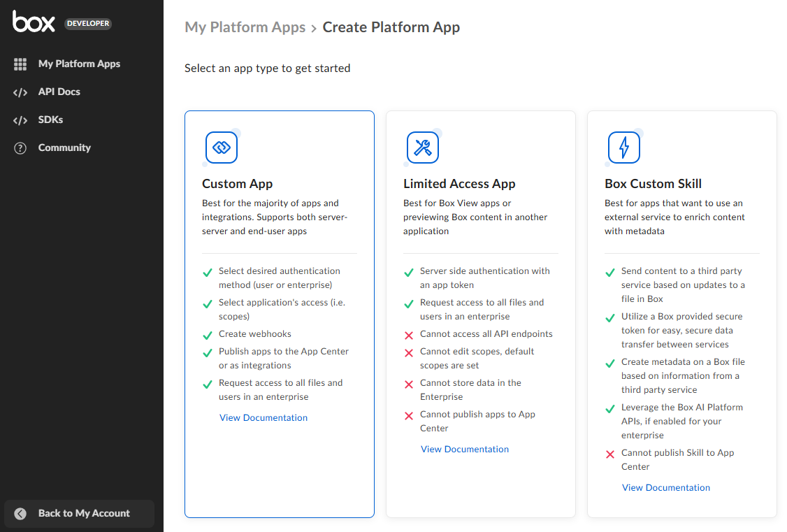
Task: Choose the Limited Access App heading
Action: click(459, 184)
